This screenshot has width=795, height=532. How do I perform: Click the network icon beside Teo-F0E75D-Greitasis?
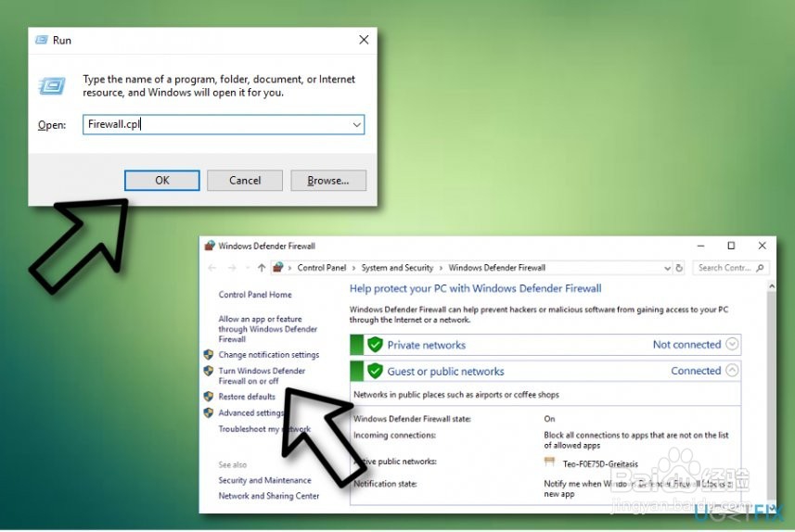coord(549,462)
